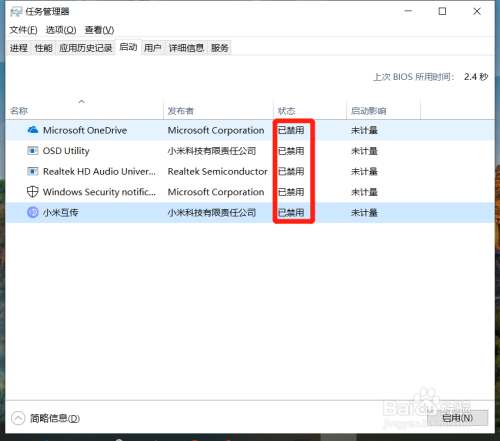Select the 启动 tab
This screenshot has width=500, height=441.
(128, 47)
